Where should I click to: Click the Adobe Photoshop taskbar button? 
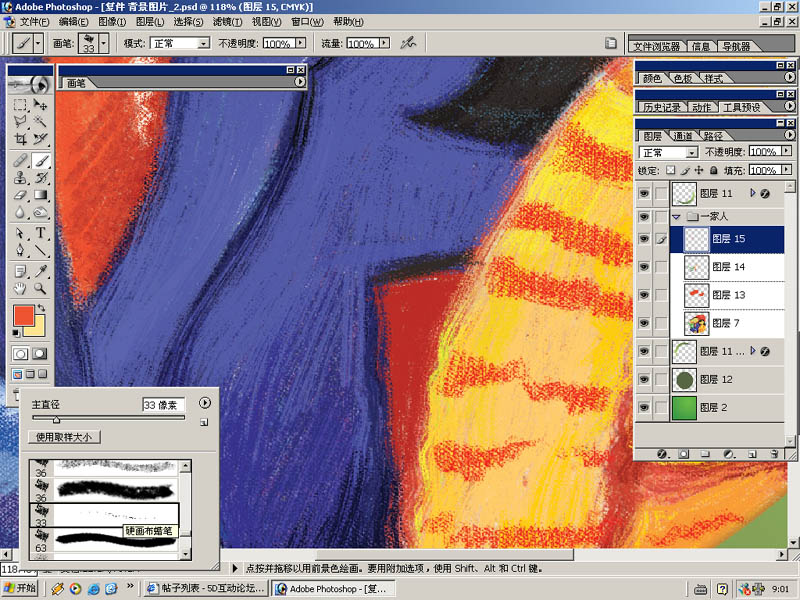click(333, 588)
